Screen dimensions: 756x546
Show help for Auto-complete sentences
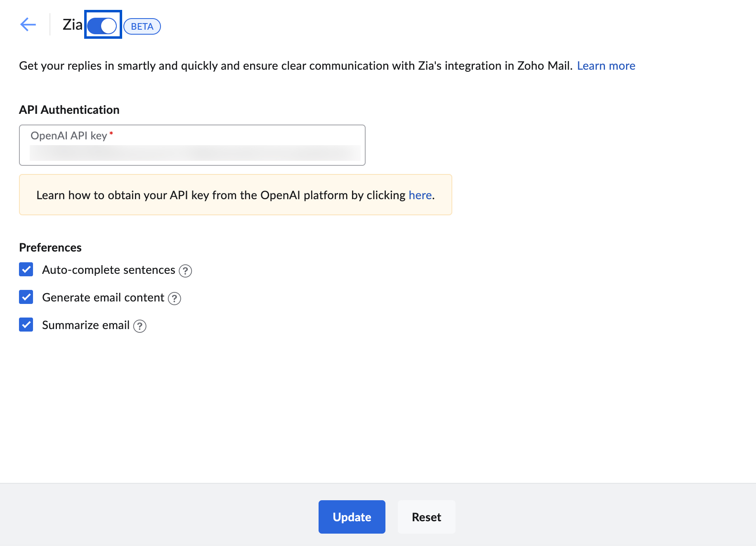click(185, 271)
